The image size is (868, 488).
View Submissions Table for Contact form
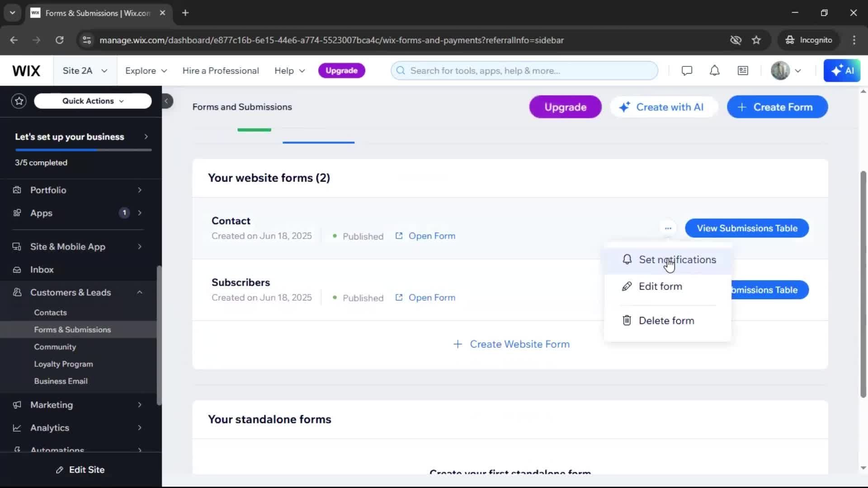click(x=747, y=228)
